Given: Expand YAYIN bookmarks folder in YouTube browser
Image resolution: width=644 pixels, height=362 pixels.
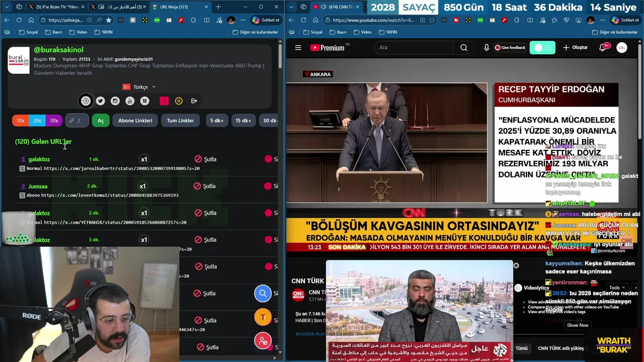Looking at the screenshot, I should (x=387, y=32).
